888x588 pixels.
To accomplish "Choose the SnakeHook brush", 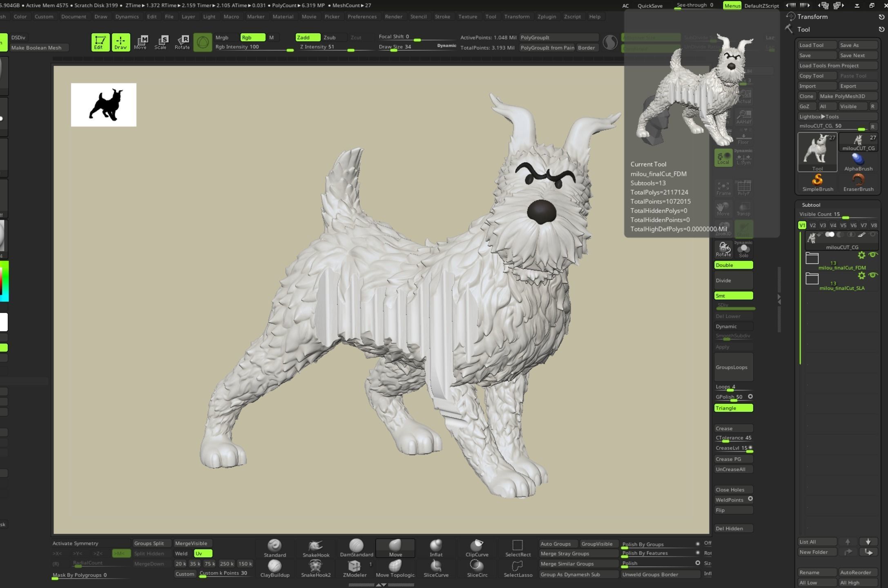I will pos(315,548).
